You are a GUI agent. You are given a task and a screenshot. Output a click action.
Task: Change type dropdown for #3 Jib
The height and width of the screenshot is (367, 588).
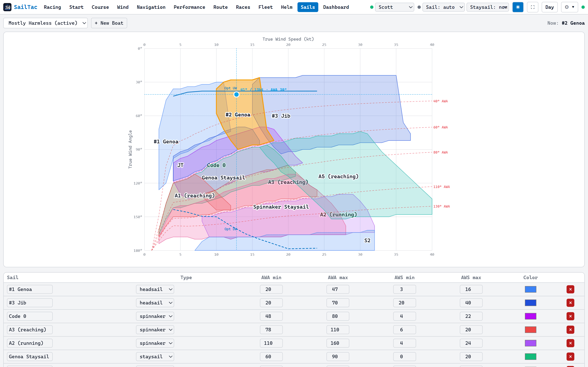click(155, 303)
